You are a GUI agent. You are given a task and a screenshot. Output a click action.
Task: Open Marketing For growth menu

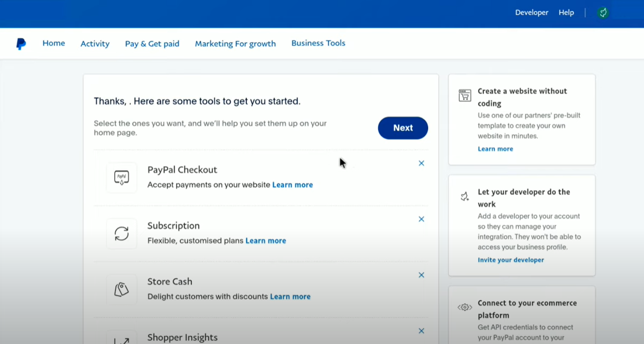[236, 44]
